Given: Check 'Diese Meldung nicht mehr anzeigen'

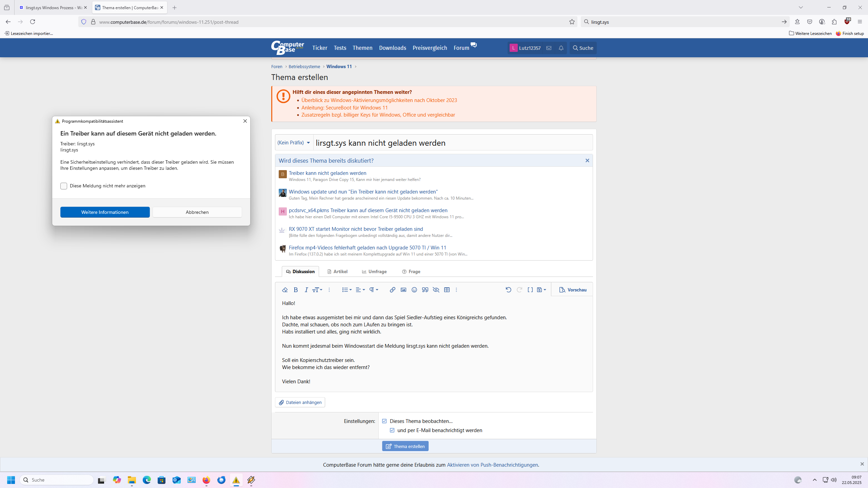Looking at the screenshot, I should point(64,186).
